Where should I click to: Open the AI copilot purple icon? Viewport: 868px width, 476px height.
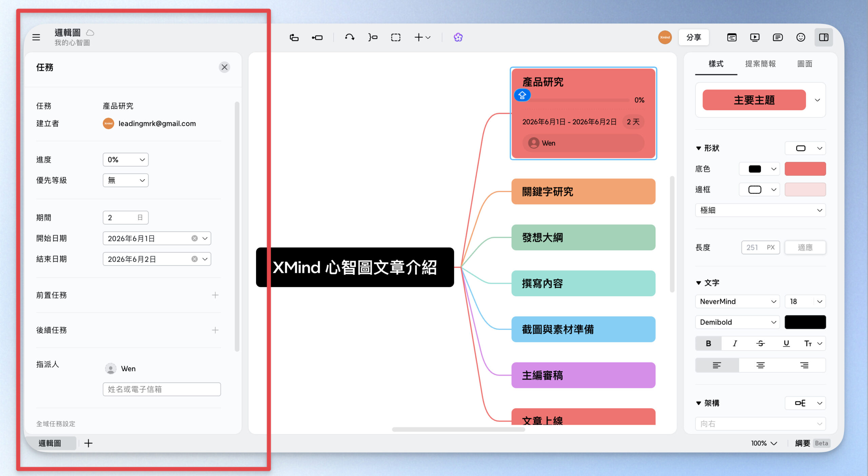[x=458, y=37]
